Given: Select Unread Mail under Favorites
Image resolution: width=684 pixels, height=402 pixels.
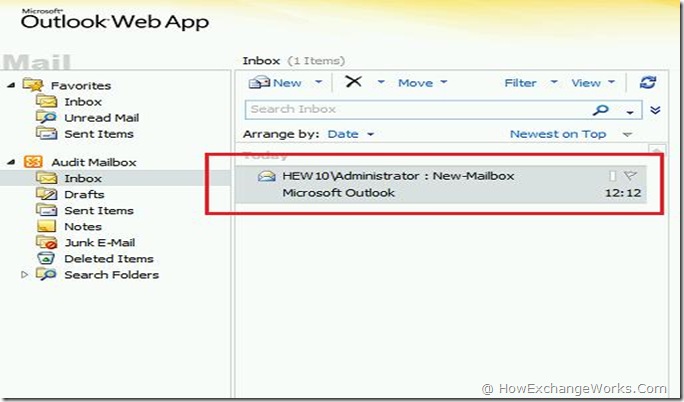Looking at the screenshot, I should pyautogui.click(x=102, y=118).
